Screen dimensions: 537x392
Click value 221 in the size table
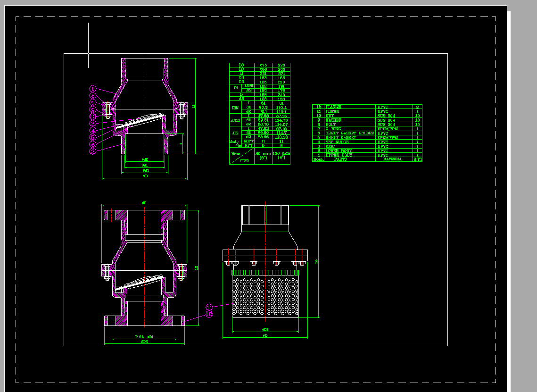tap(263, 74)
